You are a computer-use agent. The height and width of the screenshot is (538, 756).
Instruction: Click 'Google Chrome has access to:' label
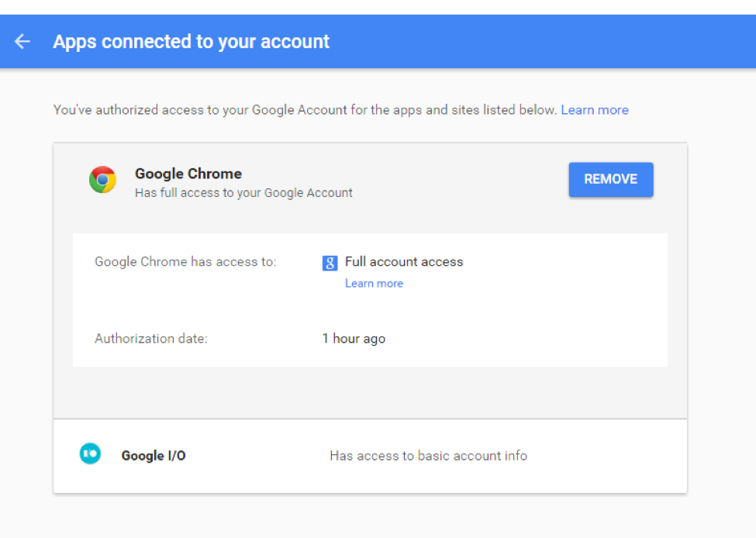[185, 262]
